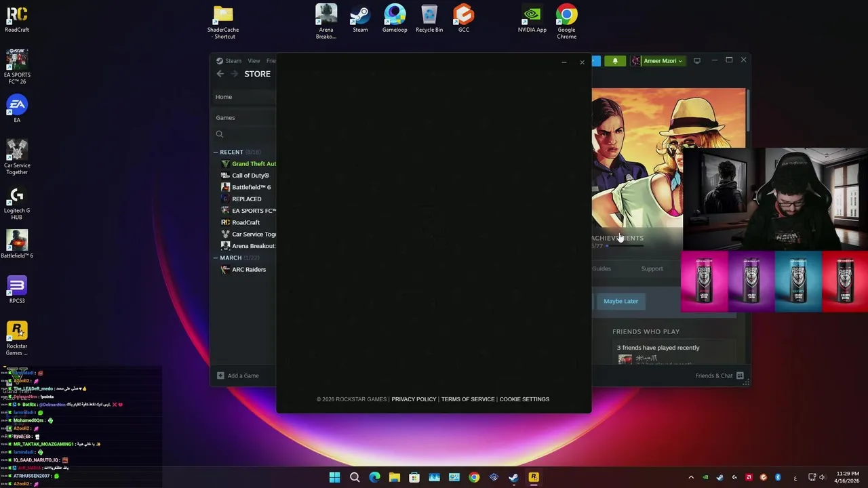Select Car Service Together in library list
Image resolution: width=868 pixels, height=488 pixels.
tap(248, 235)
